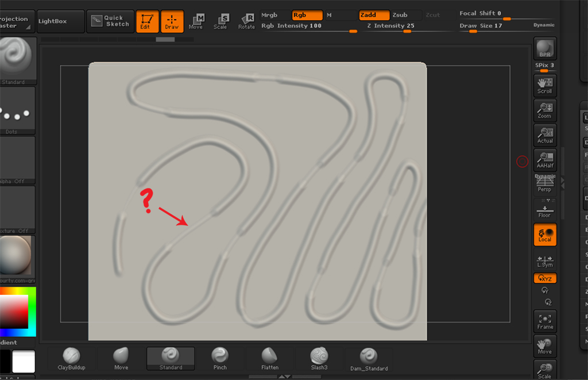Image resolution: width=588 pixels, height=380 pixels.
Task: Click the Mrgb paint button
Action: pyautogui.click(x=269, y=15)
